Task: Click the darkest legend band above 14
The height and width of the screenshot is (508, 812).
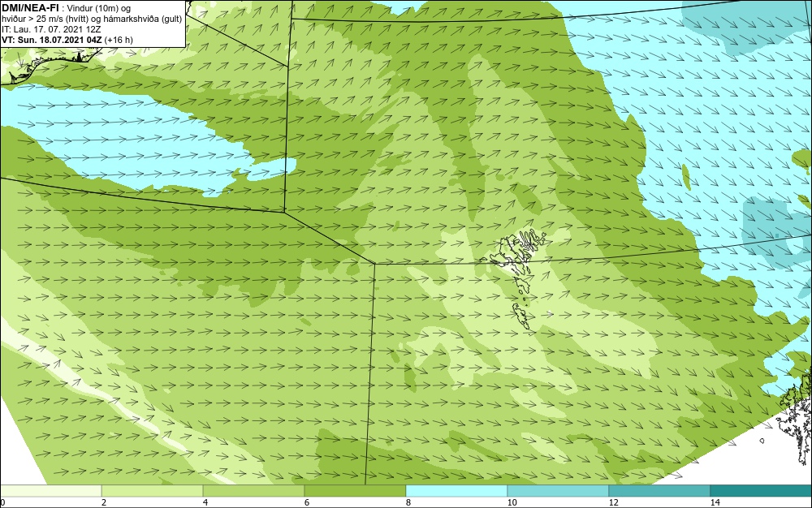Action: [x=761, y=491]
